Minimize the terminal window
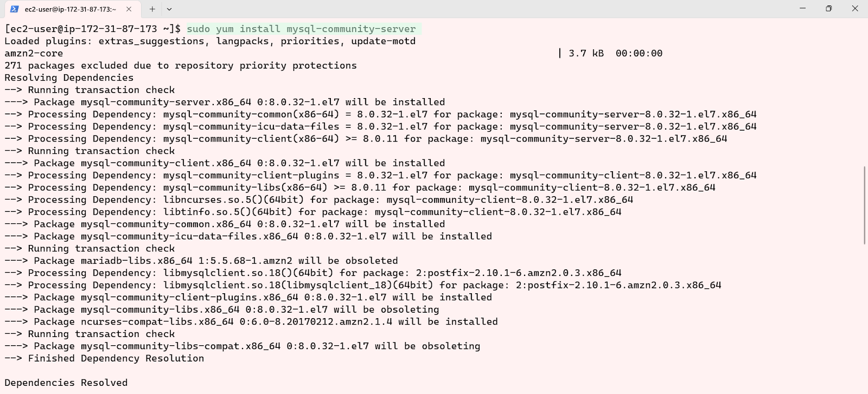This screenshot has width=868, height=394. pos(803,9)
